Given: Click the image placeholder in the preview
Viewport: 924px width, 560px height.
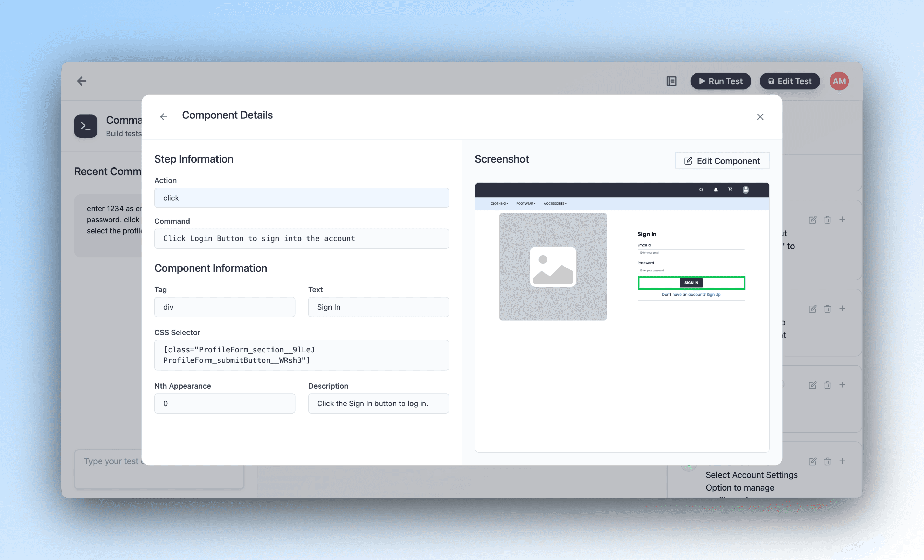Looking at the screenshot, I should pyautogui.click(x=553, y=267).
